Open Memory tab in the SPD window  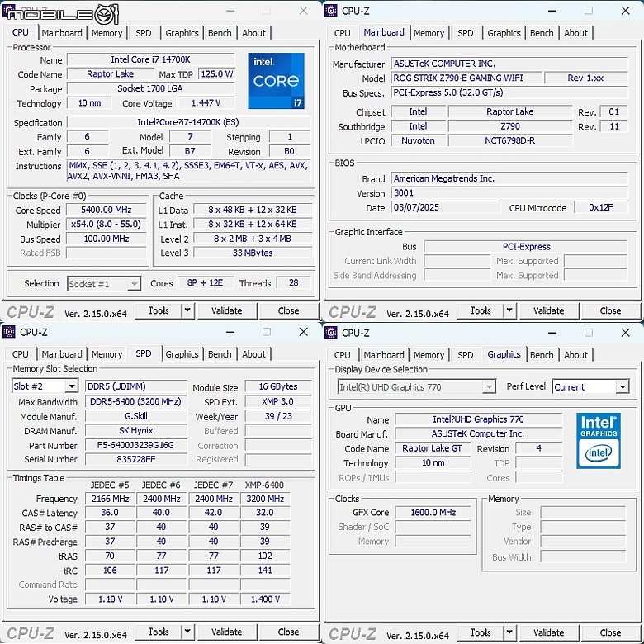point(107,354)
